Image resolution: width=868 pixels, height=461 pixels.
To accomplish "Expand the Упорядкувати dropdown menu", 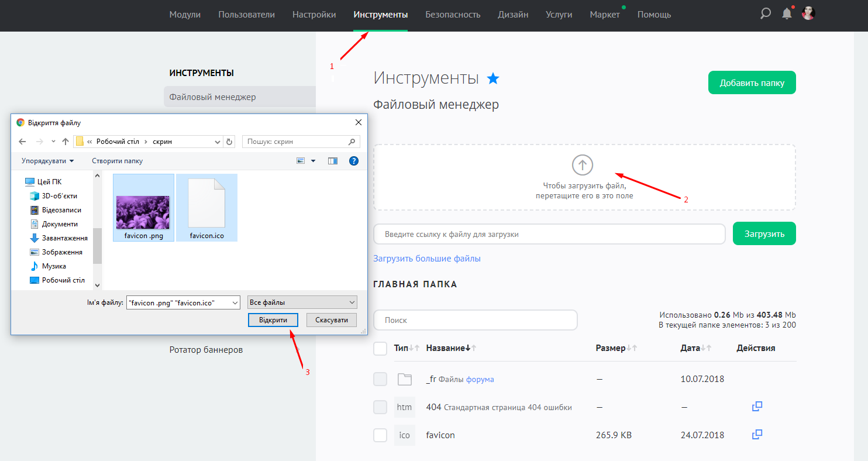I will pos(48,161).
